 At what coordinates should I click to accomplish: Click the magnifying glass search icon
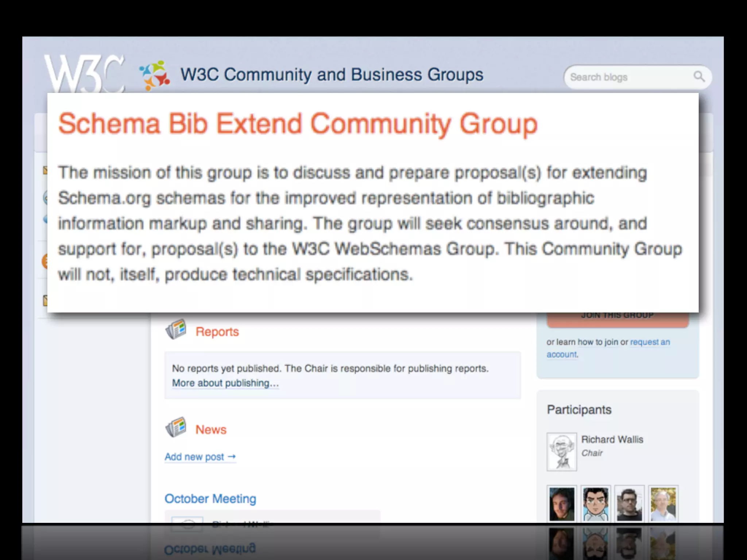699,77
